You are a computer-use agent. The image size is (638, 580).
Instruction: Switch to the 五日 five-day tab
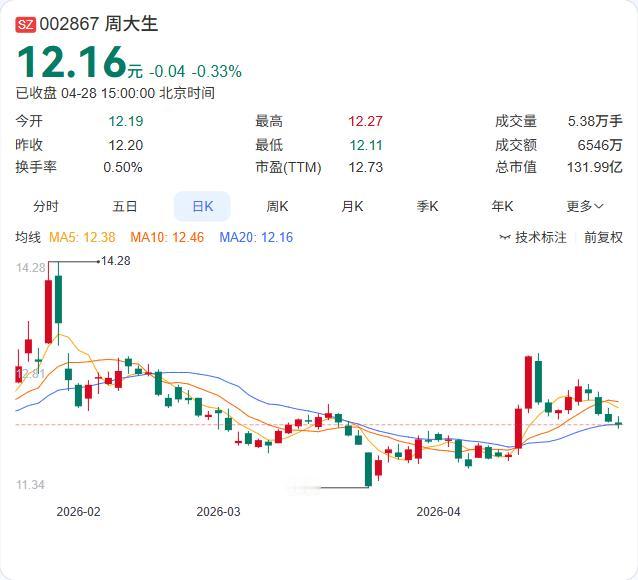(x=125, y=206)
